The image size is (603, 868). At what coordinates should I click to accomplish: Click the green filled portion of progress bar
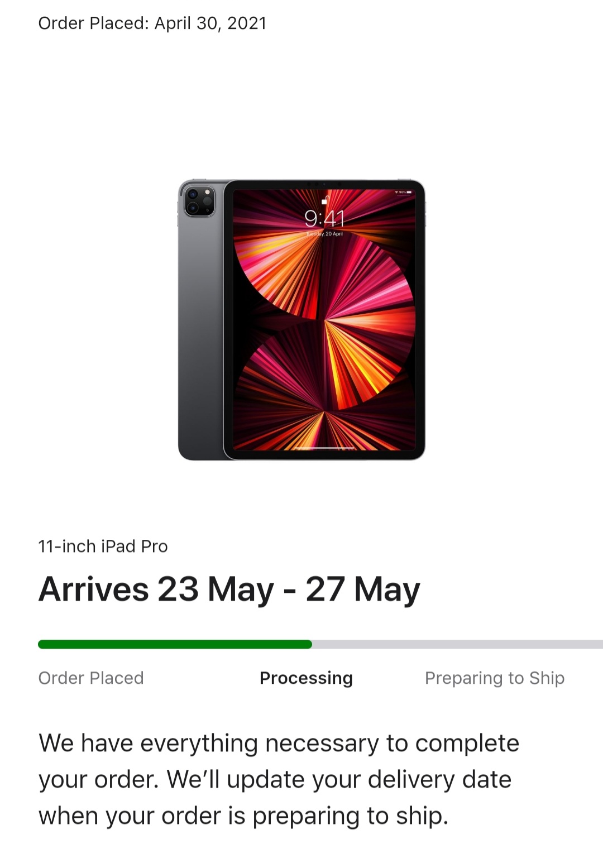[175, 645]
